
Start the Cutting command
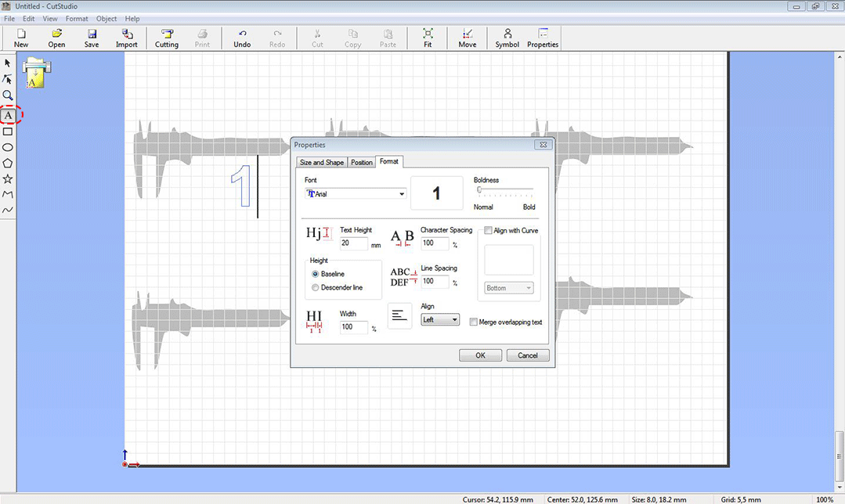click(x=167, y=38)
